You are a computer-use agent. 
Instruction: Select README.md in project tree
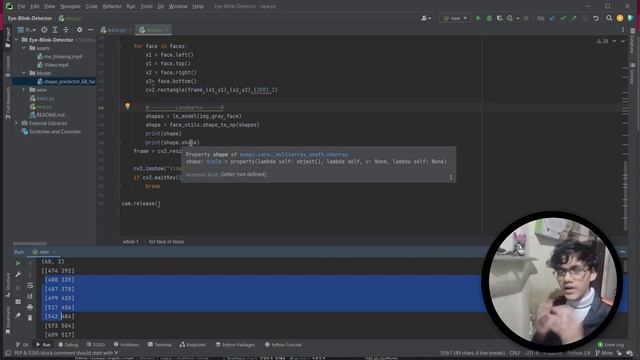coord(47,115)
